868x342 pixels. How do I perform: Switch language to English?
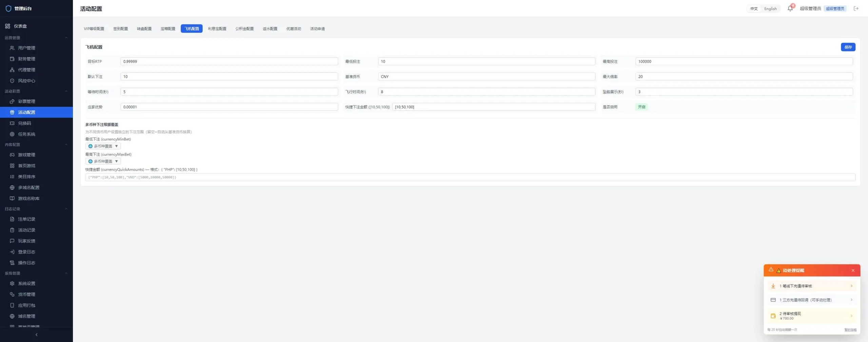coord(770,9)
